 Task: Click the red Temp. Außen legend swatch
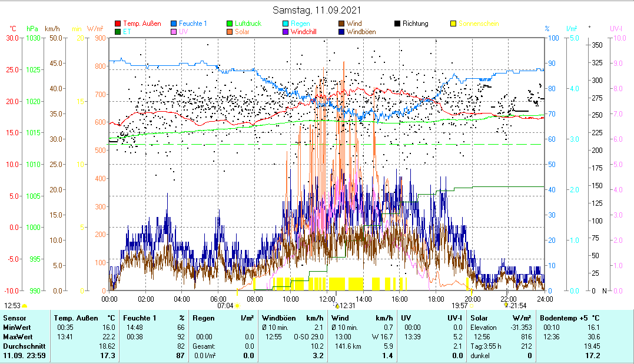click(118, 24)
